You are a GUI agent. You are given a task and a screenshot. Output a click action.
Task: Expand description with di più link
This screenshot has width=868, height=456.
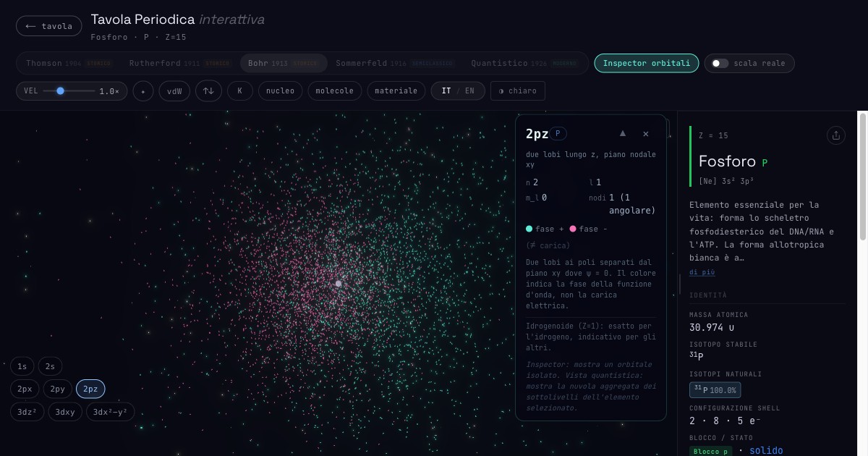(702, 272)
